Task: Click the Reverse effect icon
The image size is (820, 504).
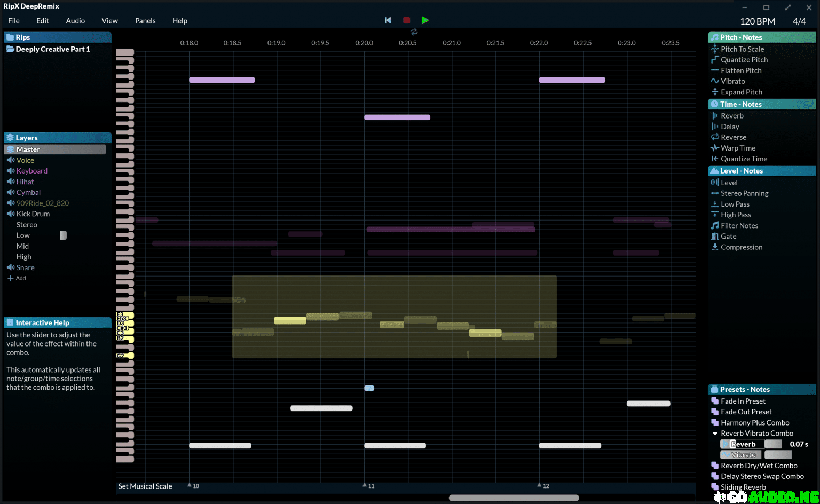Action: click(715, 137)
